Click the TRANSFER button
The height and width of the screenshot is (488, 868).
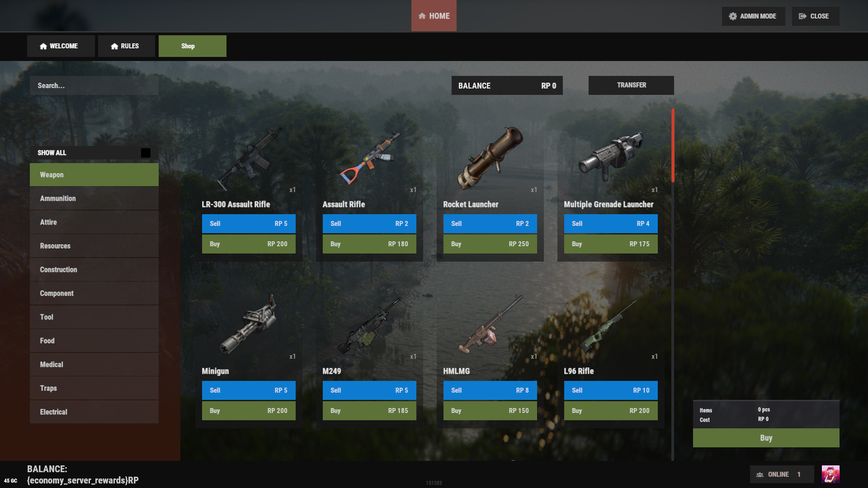point(631,85)
